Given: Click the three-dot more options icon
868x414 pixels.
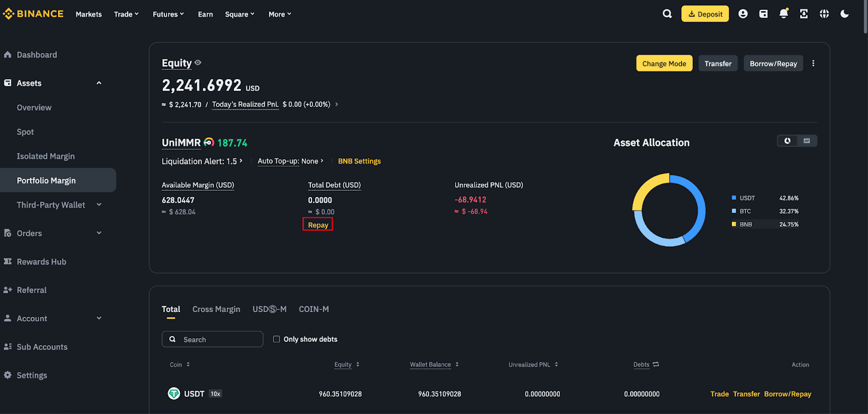Looking at the screenshot, I should (813, 63).
